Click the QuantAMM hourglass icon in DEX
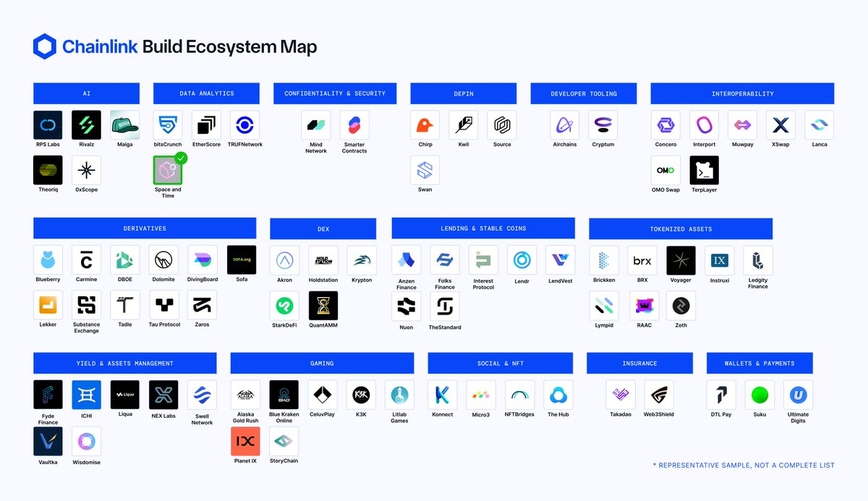Image resolution: width=868 pixels, height=501 pixels. [x=323, y=305]
